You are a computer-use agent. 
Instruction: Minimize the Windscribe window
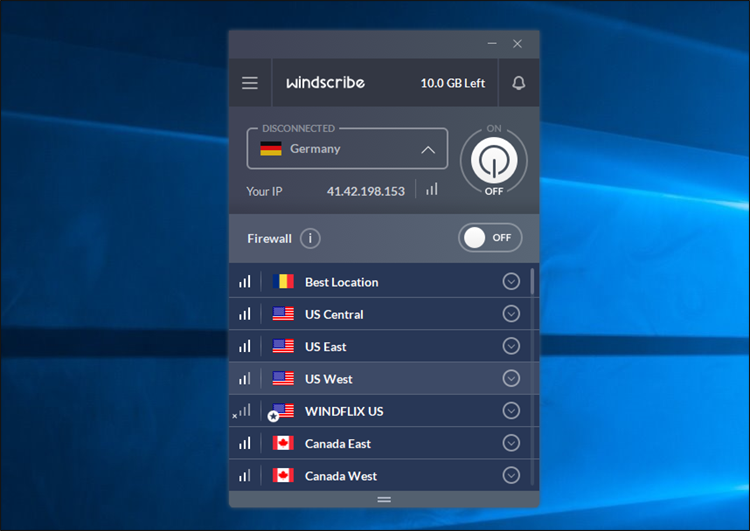click(492, 44)
